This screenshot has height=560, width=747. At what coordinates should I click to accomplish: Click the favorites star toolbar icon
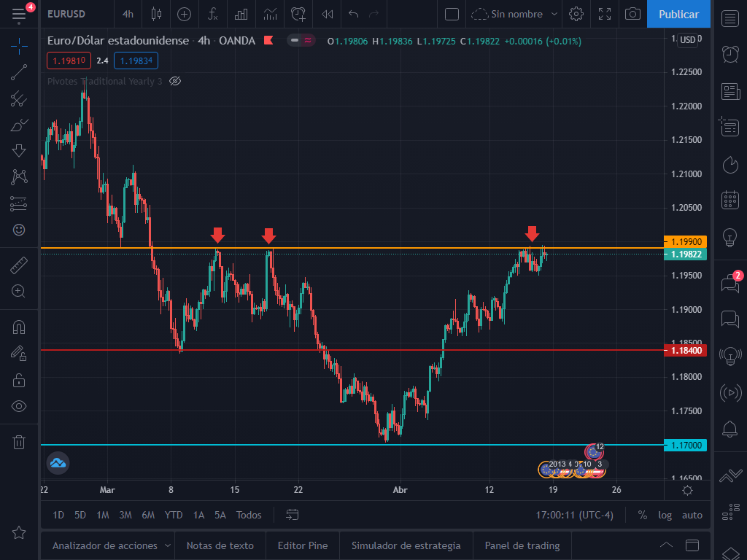19,532
